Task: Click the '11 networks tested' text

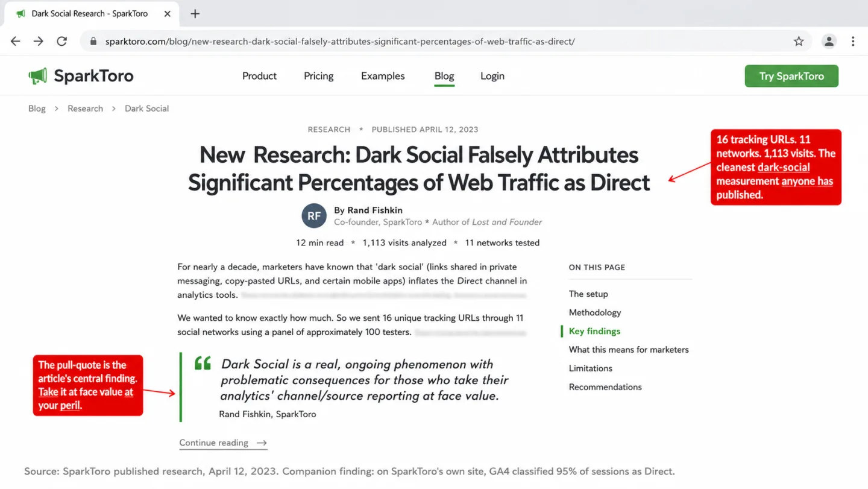Action: [502, 243]
